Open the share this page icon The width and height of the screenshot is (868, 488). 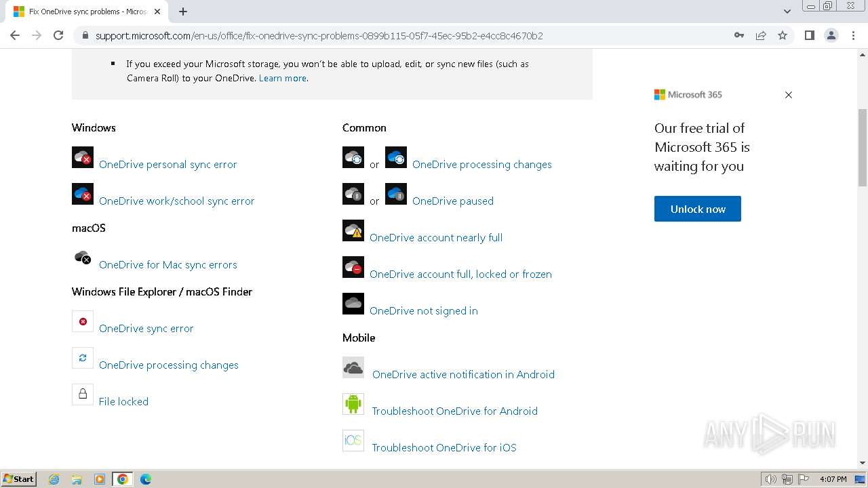pyautogui.click(x=761, y=35)
